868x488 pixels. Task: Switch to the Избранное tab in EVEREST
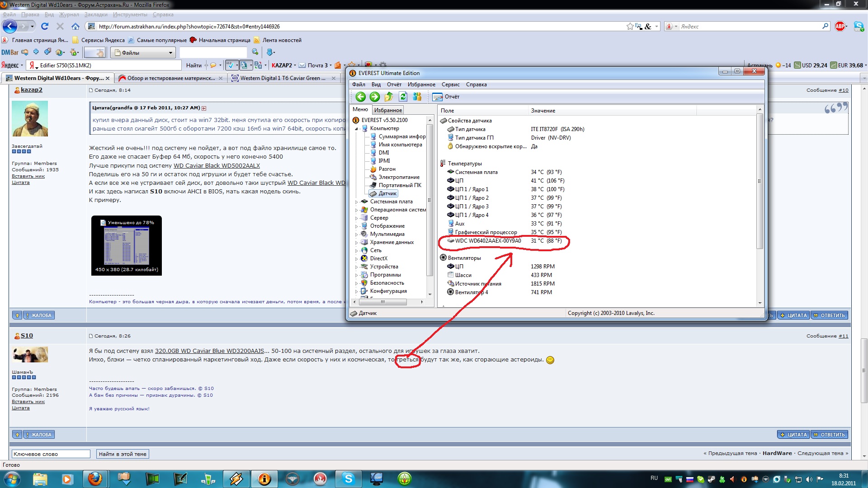(388, 110)
